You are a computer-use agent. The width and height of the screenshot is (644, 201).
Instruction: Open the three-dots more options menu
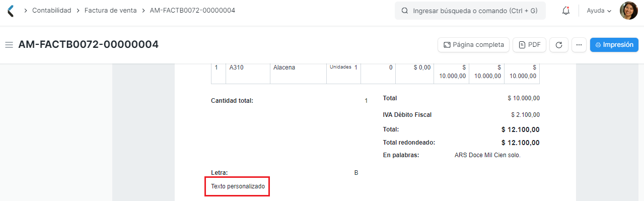tap(579, 45)
